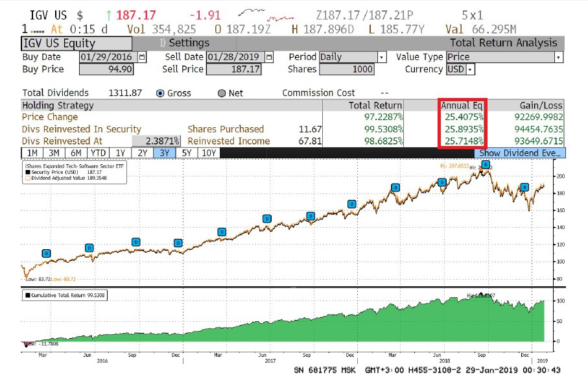
Task: Click the Holding Strategy column header
Action: [58, 106]
